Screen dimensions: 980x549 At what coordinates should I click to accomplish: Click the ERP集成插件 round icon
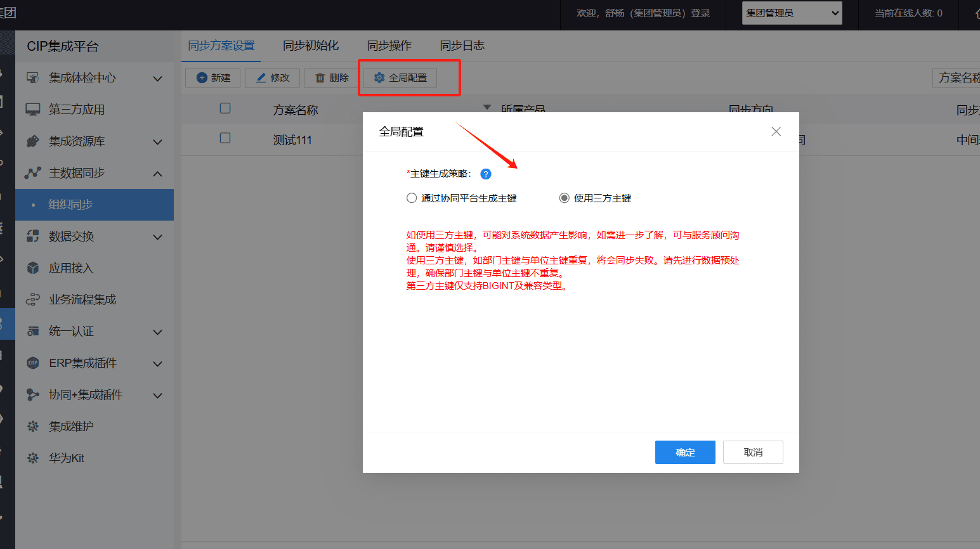point(33,363)
